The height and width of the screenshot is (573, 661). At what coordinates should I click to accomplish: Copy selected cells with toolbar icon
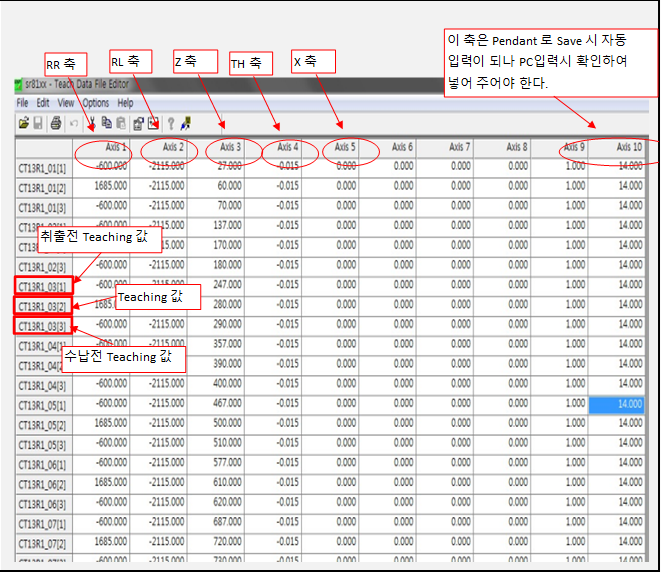tap(106, 123)
